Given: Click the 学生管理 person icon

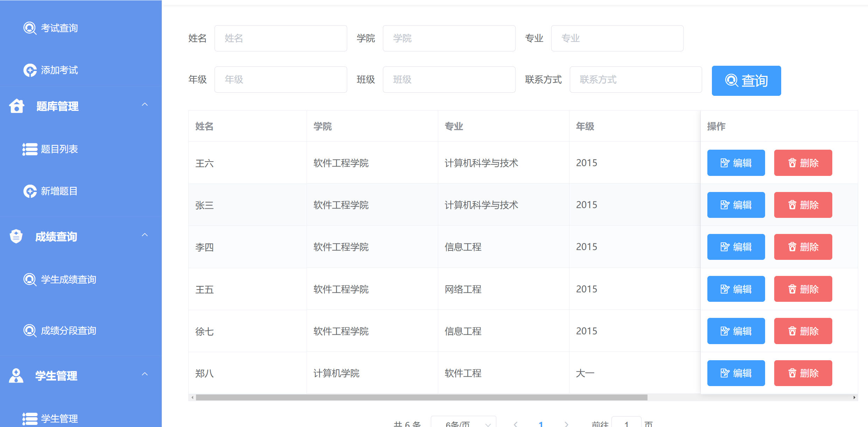Looking at the screenshot, I should coord(16,376).
